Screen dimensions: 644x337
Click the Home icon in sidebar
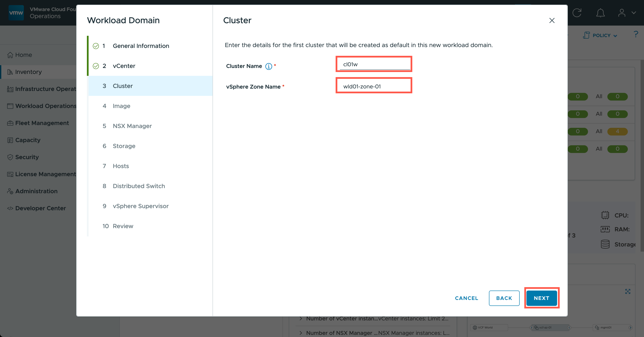(x=10, y=55)
